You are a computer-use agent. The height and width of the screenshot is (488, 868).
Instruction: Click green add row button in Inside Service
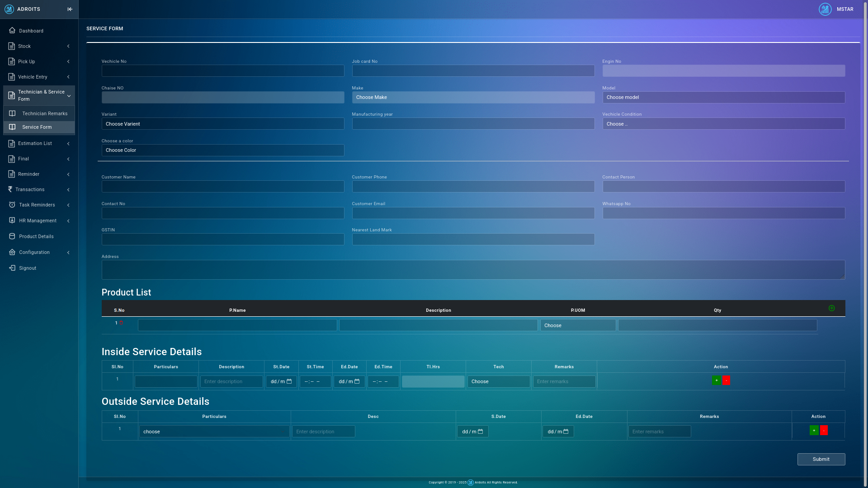pyautogui.click(x=717, y=380)
